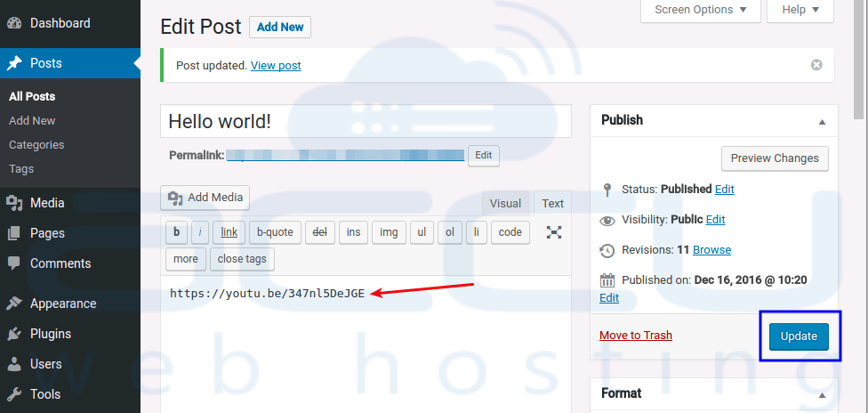Open Tags submenu item
This screenshot has width=868, height=413.
click(21, 169)
